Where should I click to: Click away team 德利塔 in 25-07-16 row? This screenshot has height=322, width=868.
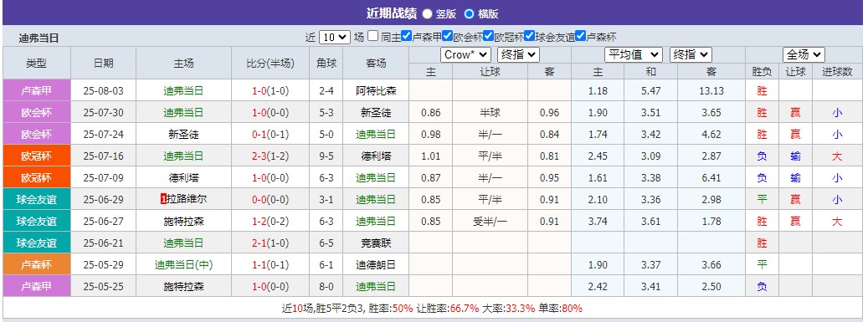[376, 156]
